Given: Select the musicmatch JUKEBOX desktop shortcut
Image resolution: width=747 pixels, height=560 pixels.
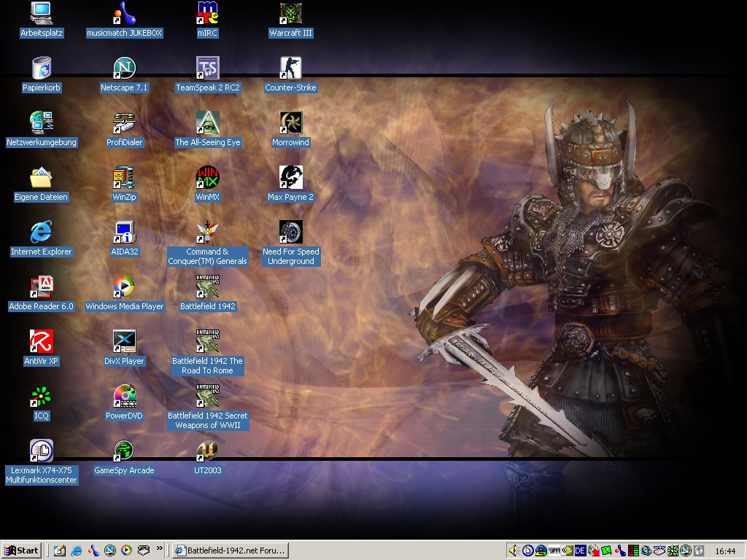Looking at the screenshot, I should pyautogui.click(x=124, y=20).
